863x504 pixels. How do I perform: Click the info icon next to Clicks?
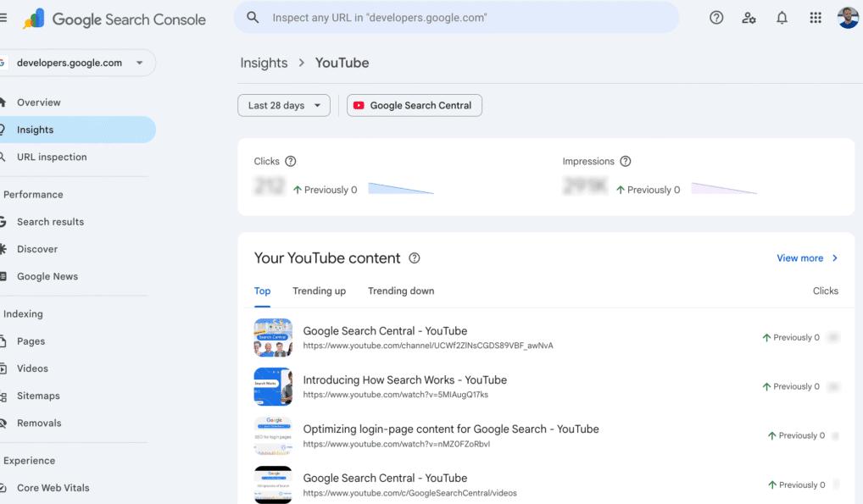pos(291,162)
